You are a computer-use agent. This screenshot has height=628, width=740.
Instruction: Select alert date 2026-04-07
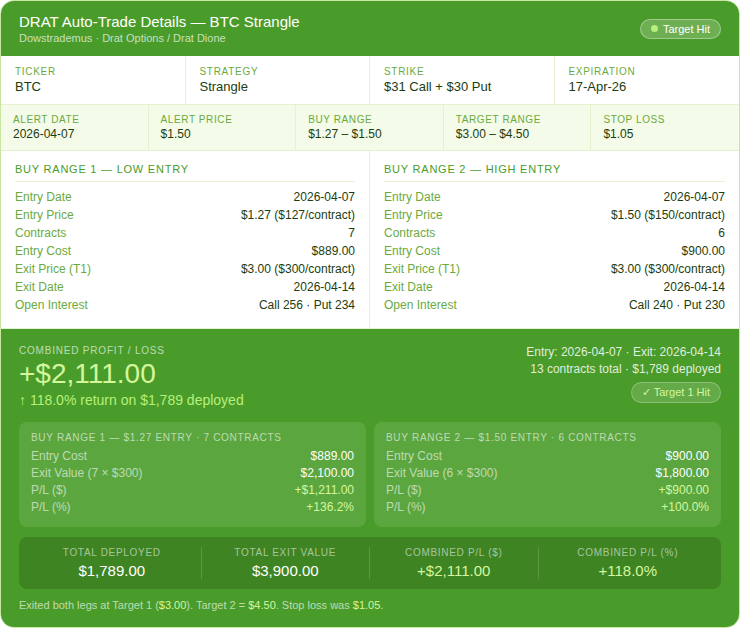tap(43, 134)
